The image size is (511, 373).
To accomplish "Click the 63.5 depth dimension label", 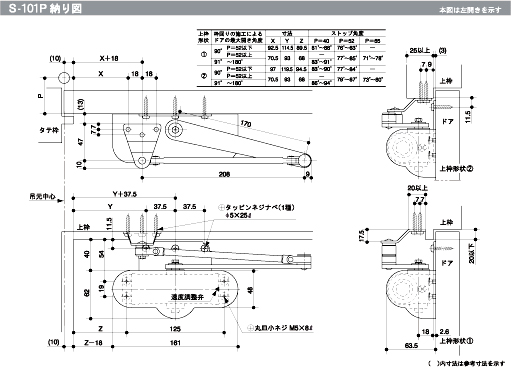I will (411, 346).
